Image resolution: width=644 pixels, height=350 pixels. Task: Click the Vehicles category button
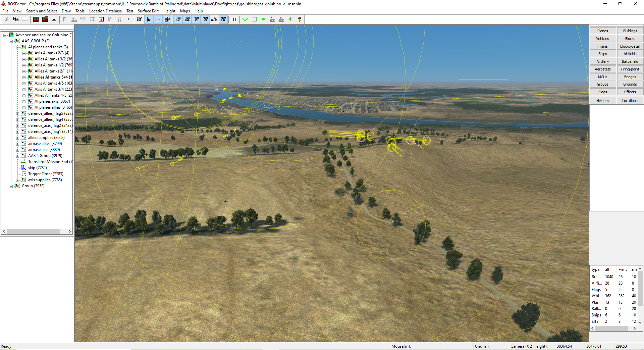click(602, 39)
